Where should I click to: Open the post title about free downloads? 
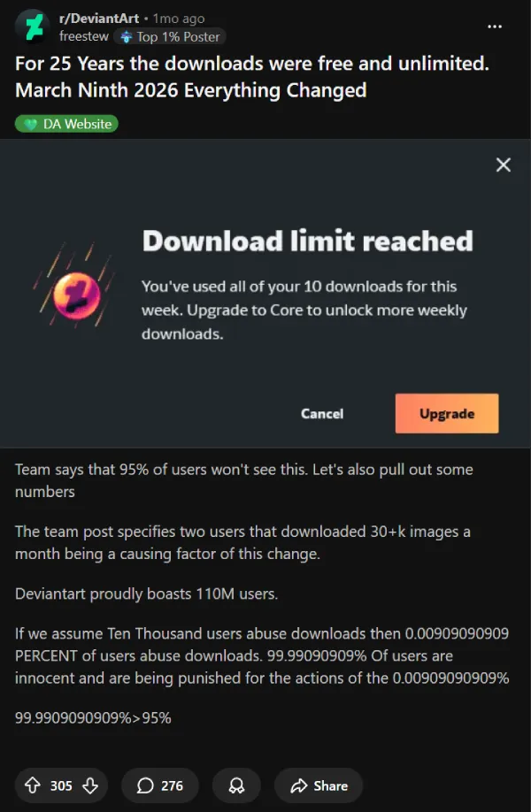[x=251, y=77]
